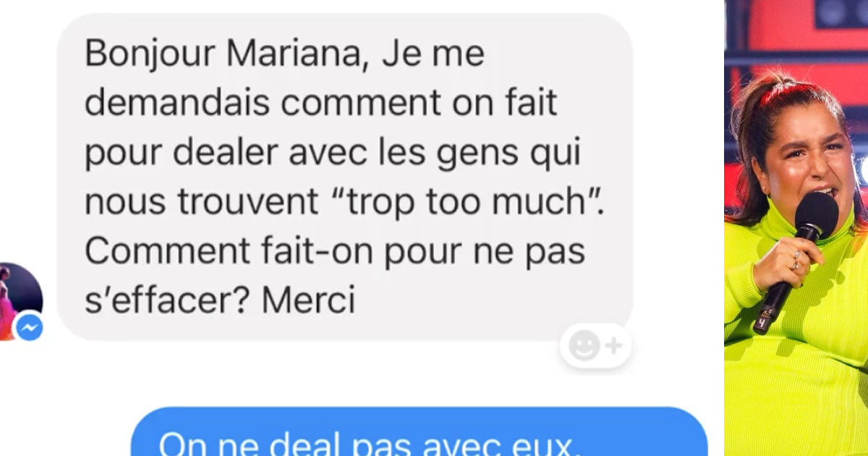
Task: Click the blue Messenger badge on the avatar
Action: [29, 328]
